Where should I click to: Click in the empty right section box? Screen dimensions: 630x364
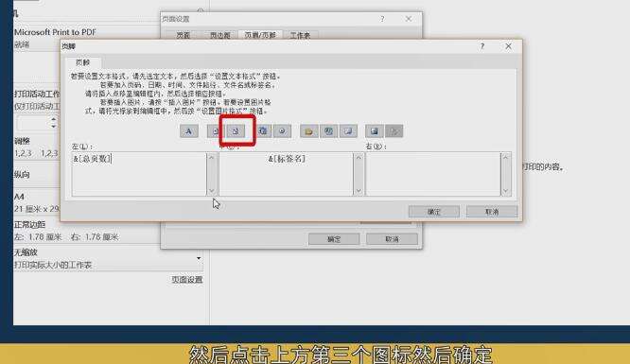point(433,174)
